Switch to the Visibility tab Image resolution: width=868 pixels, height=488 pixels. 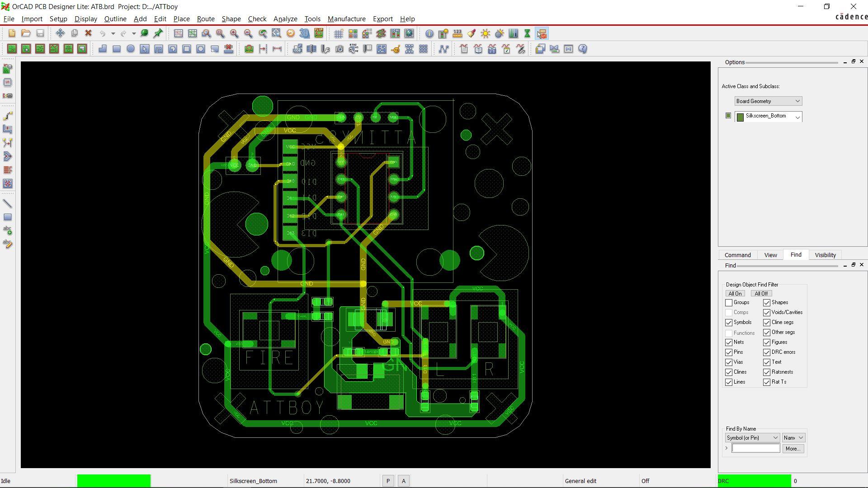[x=825, y=255]
